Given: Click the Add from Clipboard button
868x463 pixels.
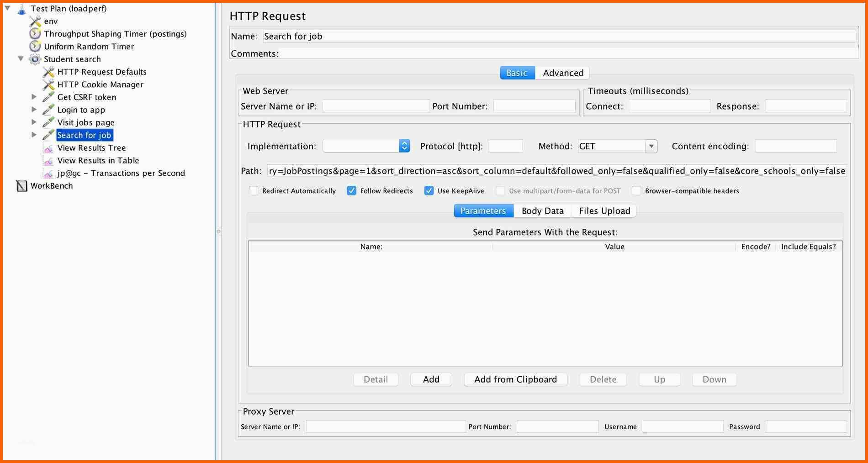Looking at the screenshot, I should [515, 379].
